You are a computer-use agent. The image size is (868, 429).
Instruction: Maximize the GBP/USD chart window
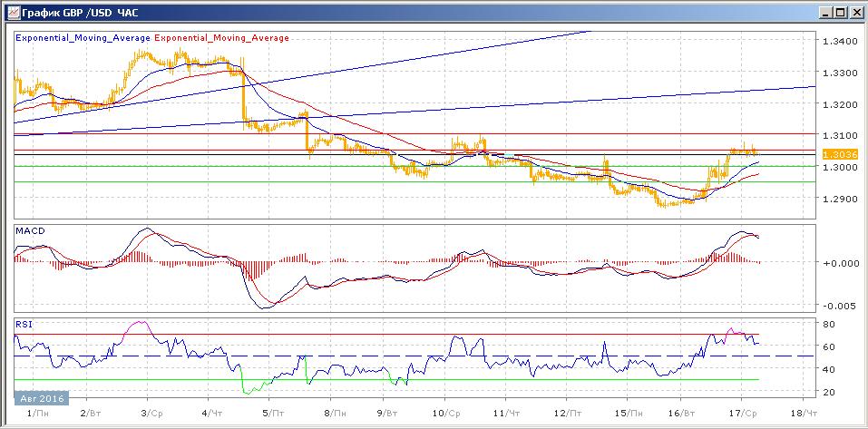(840, 12)
